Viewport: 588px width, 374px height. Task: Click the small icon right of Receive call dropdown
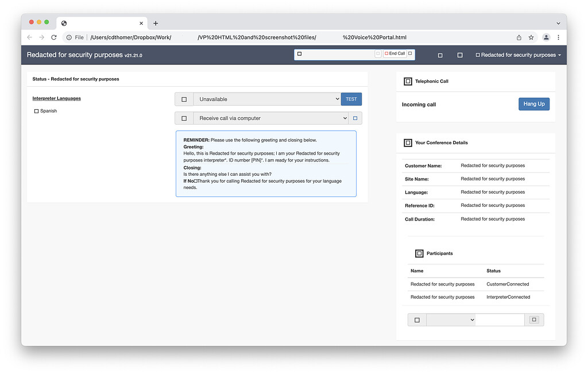tap(355, 118)
